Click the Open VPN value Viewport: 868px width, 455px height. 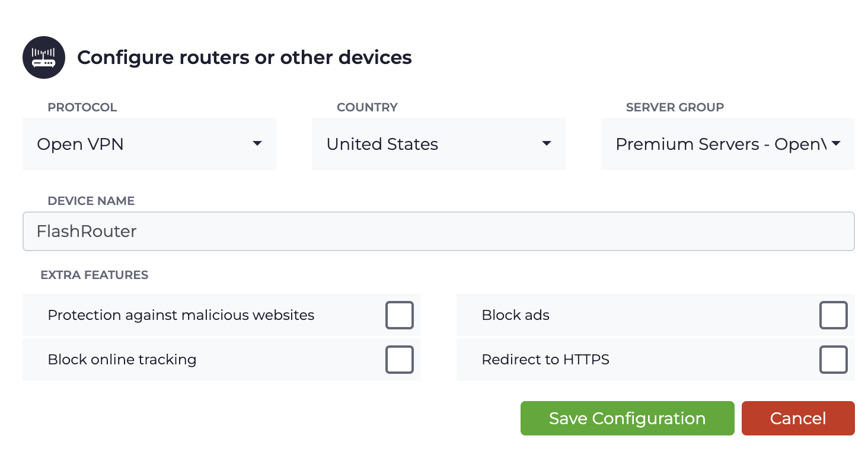(80, 144)
